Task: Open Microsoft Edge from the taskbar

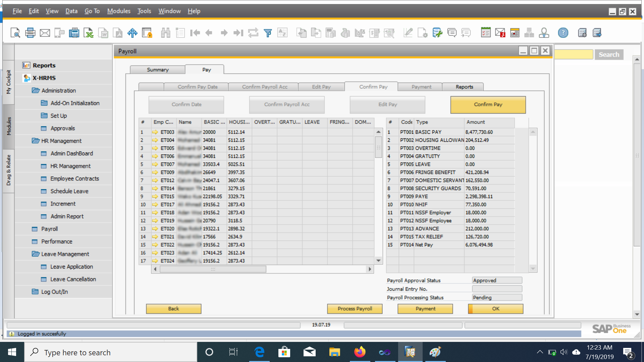Action: click(x=259, y=352)
